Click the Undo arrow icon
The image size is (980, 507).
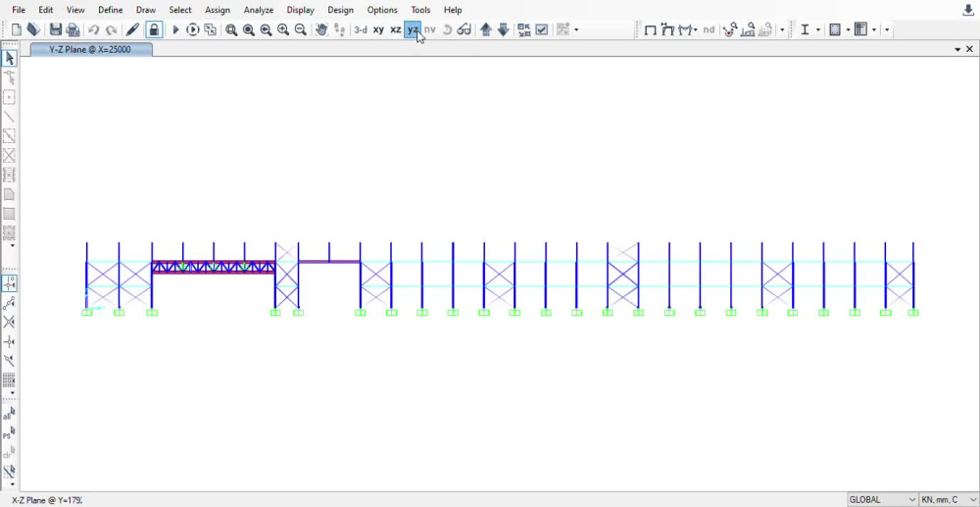point(94,29)
